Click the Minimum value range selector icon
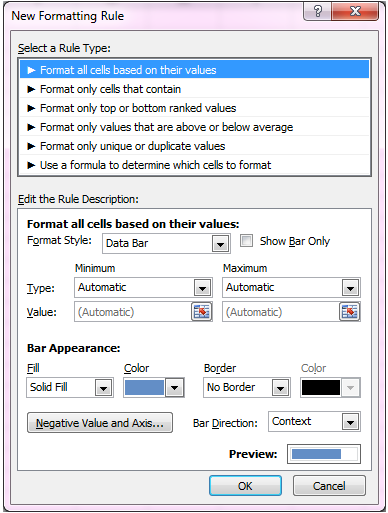388x513 pixels. point(202,312)
